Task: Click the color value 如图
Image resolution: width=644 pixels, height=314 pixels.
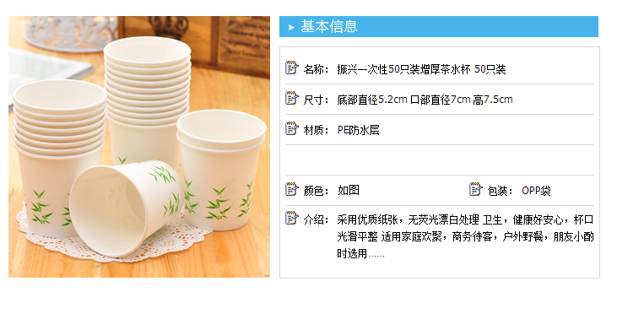Action: click(x=349, y=190)
